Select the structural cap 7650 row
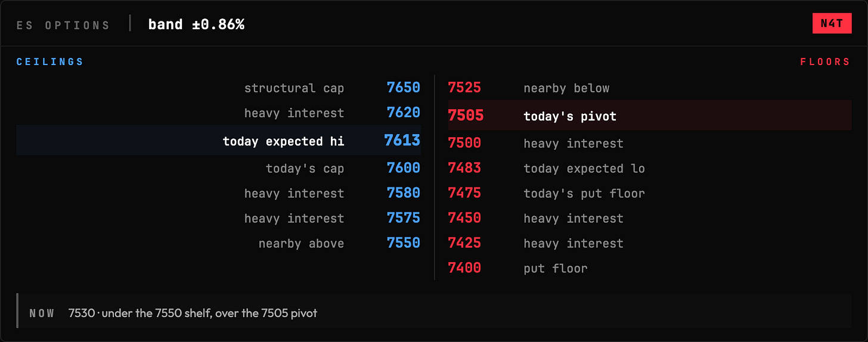Screen dimensions: 868x342 218,88
